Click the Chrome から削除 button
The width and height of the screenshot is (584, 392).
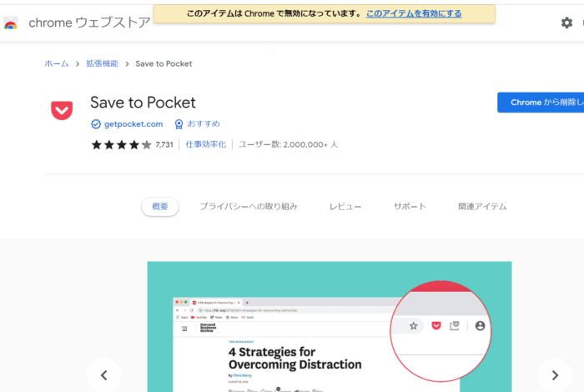541,103
